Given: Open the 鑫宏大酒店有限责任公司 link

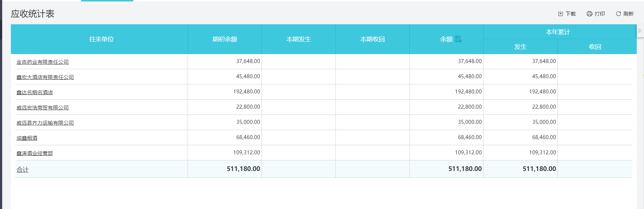Looking at the screenshot, I should [45, 77].
